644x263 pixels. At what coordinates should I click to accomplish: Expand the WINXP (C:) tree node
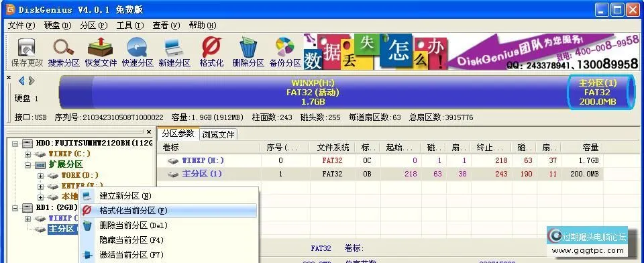28,154
